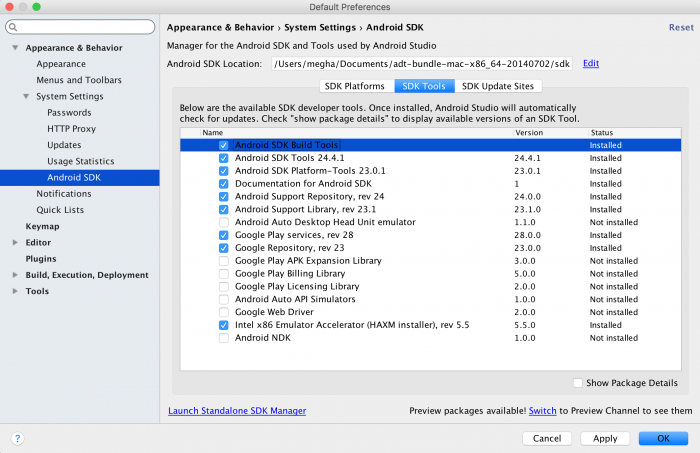The height and width of the screenshot is (453, 700).
Task: Click the Cancel button
Action: point(547,438)
